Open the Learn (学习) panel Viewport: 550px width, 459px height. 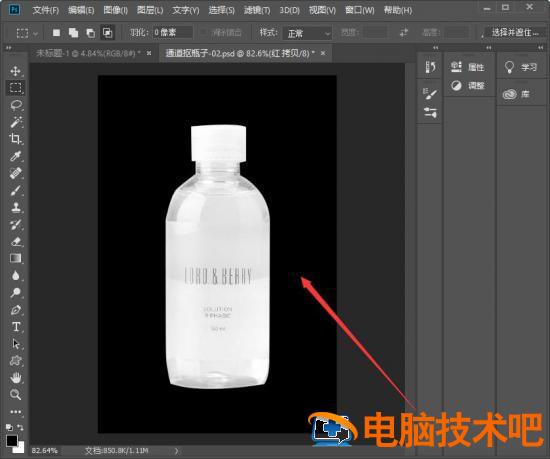click(520, 67)
